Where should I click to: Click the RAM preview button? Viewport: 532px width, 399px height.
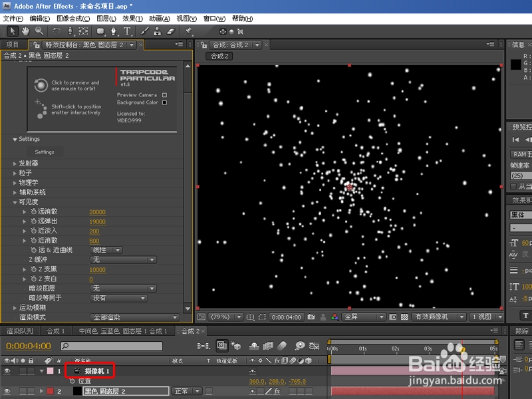(x=521, y=154)
